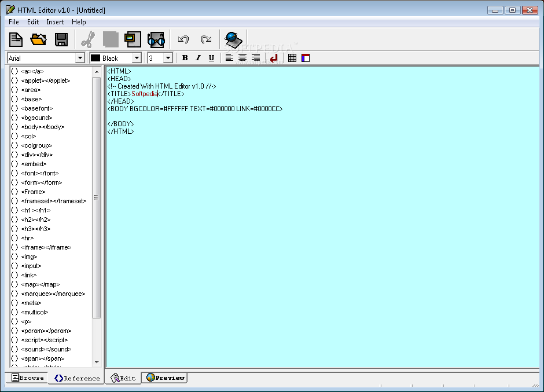The width and height of the screenshot is (544, 392).
Task: Click the <BODY BGCOLOR=#FFFFFF line in editor
Action: click(x=195, y=109)
